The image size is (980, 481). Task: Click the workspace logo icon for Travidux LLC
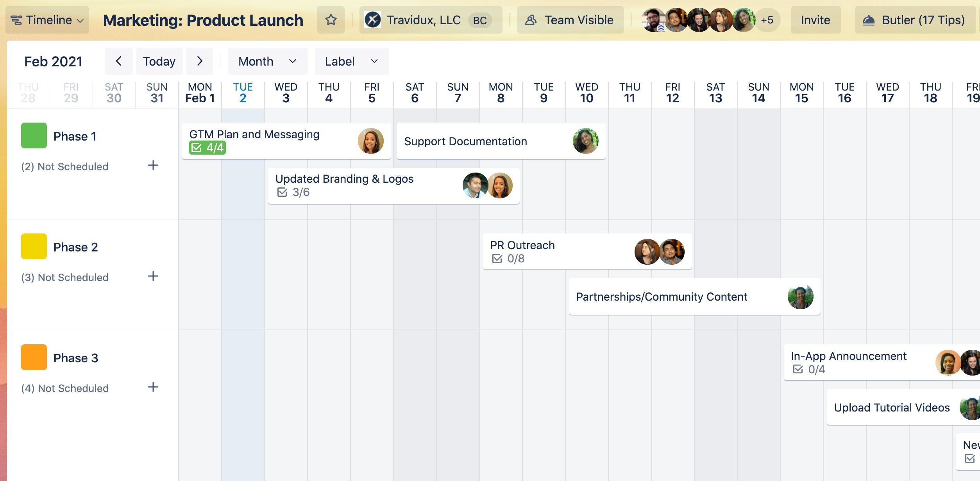(x=373, y=19)
